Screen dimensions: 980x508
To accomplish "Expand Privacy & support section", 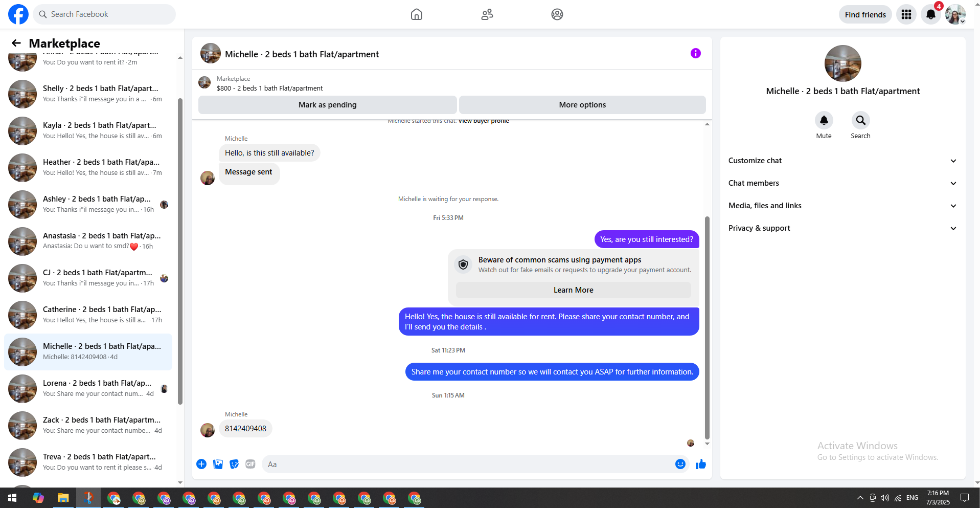I will pos(842,228).
